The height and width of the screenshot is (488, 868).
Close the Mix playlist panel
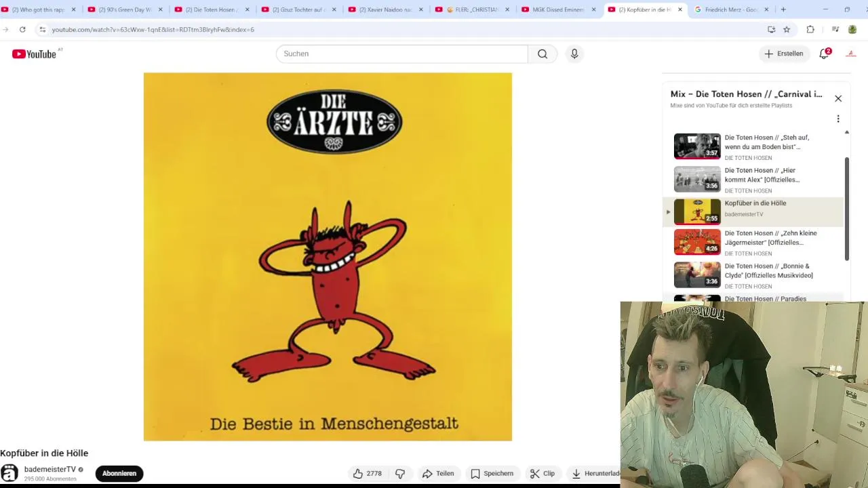(x=838, y=98)
